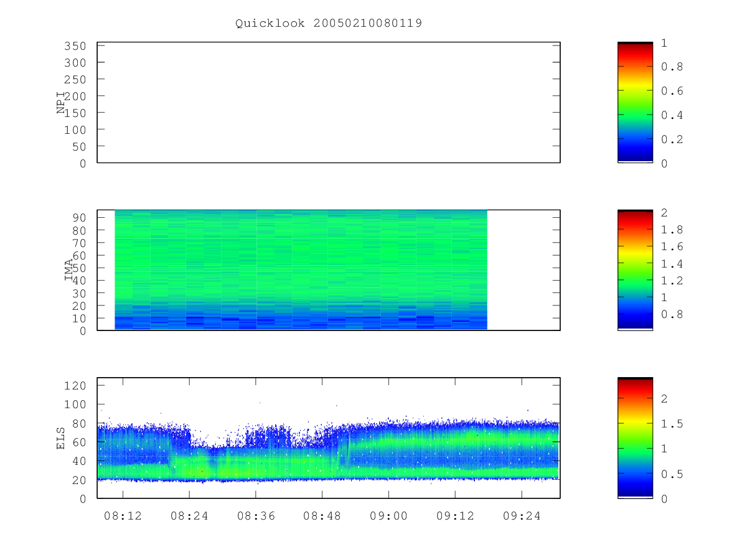Click the 300 tick on NPI axis
This screenshot has width=747, height=560.
75,63
